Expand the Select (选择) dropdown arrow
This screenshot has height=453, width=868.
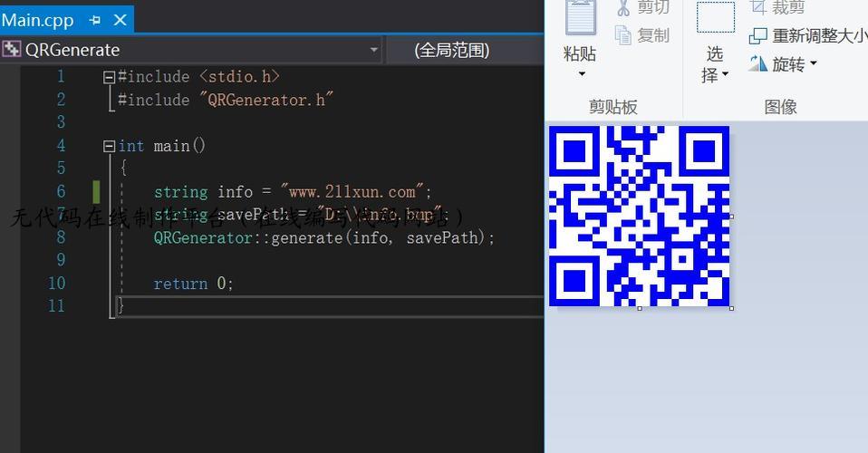click(725, 75)
